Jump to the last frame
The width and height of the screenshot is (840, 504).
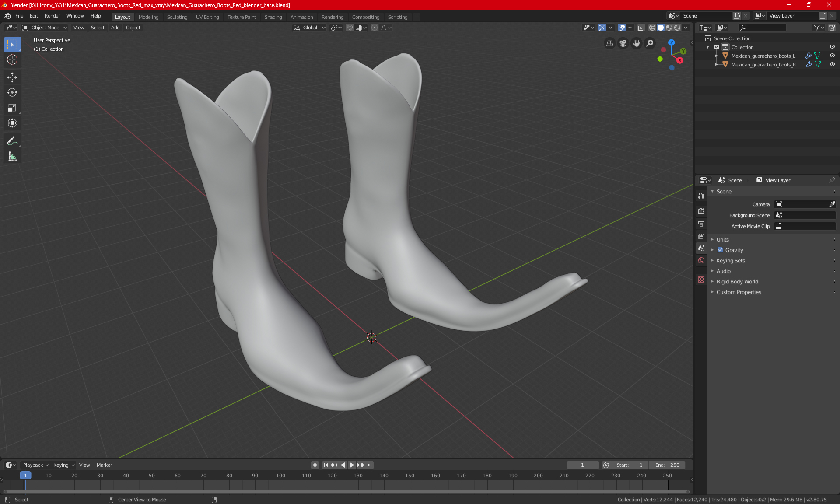370,465
